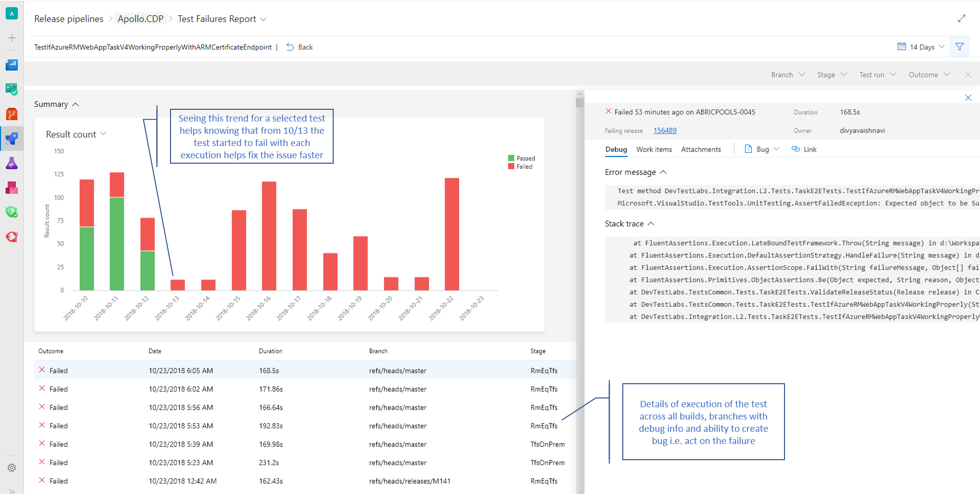
Task: Open the 14 Days date range dropdown
Action: click(x=921, y=47)
